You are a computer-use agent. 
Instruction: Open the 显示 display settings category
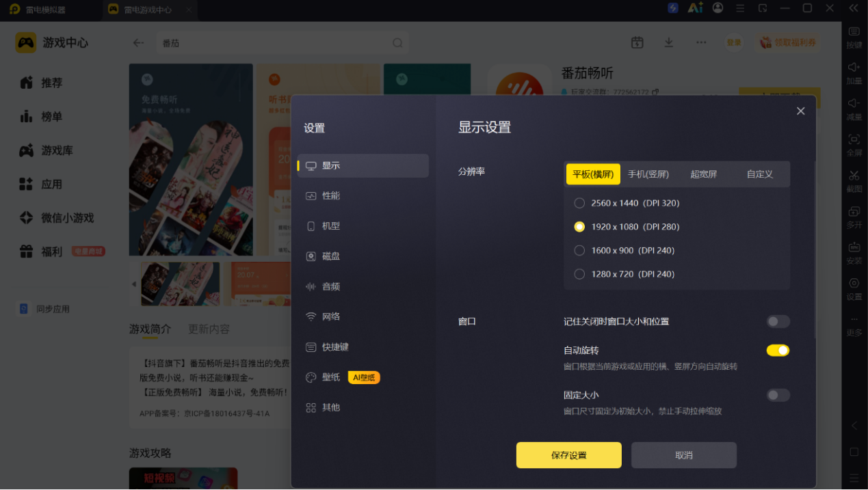click(x=363, y=166)
